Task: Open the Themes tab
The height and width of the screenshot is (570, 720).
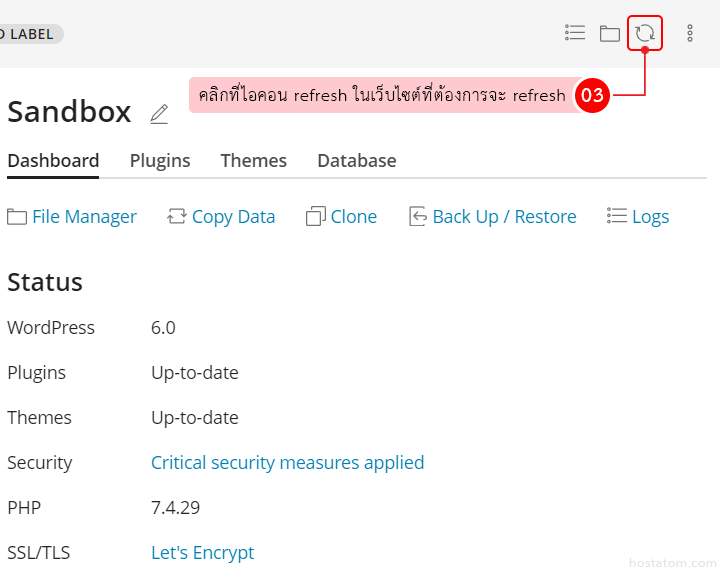Action: tap(253, 161)
